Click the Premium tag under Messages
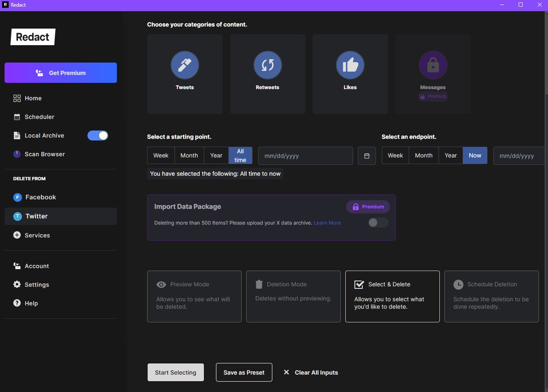Viewport: 548px width, 392px height. tap(433, 97)
